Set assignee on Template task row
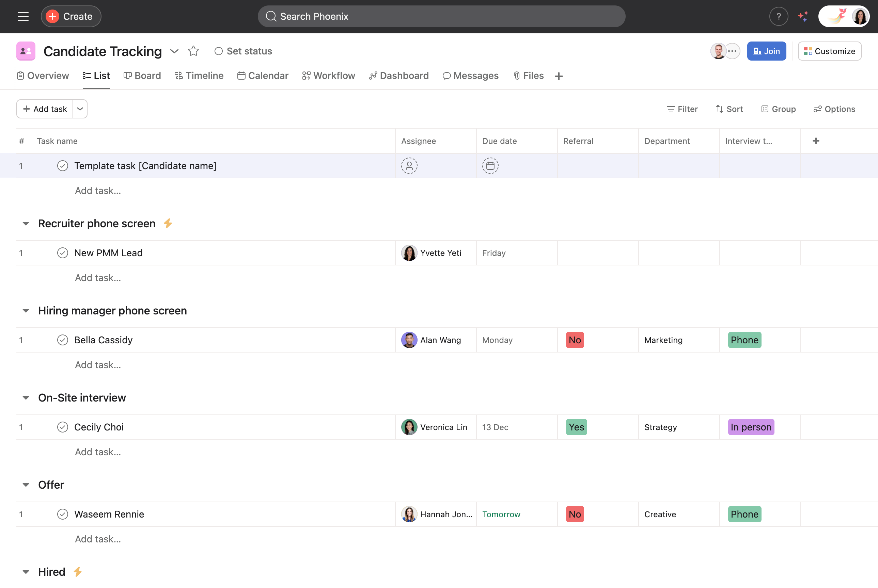Image resolution: width=878 pixels, height=588 pixels. [x=409, y=165]
